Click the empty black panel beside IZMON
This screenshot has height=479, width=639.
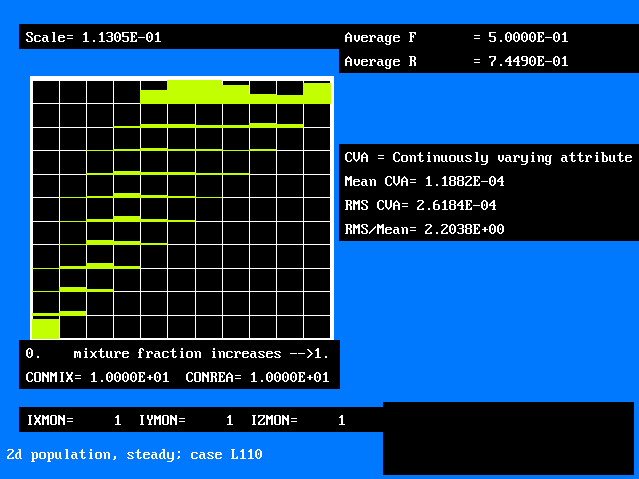[508, 438]
